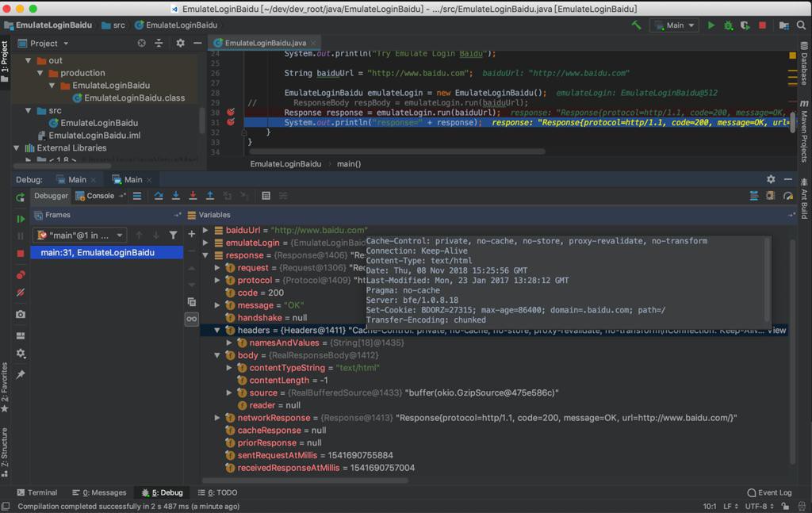Stop the process using the top toolbar stop icon
Image resolution: width=812 pixels, height=513 pixels.
762,25
